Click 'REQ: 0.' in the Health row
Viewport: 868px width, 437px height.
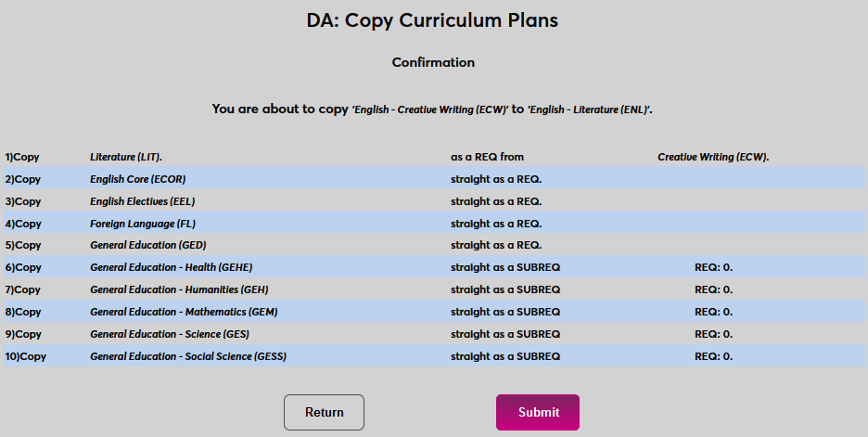pyautogui.click(x=713, y=268)
